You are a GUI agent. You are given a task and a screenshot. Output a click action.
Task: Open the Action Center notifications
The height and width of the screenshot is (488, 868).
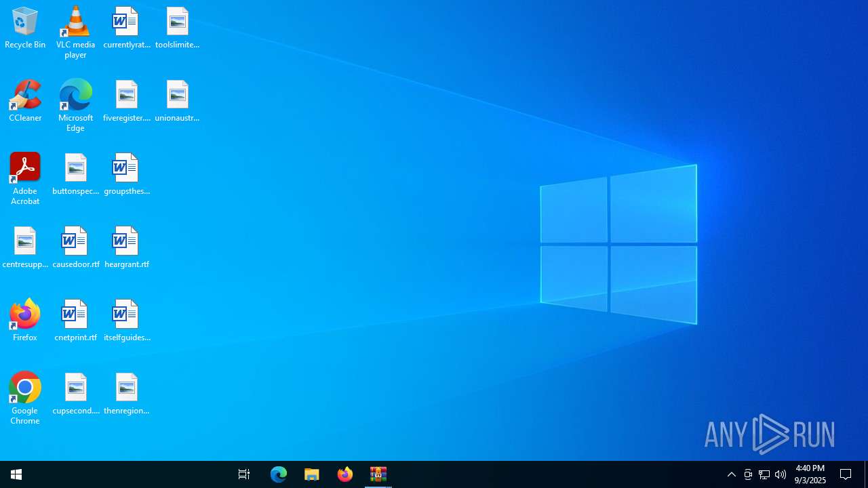846,474
